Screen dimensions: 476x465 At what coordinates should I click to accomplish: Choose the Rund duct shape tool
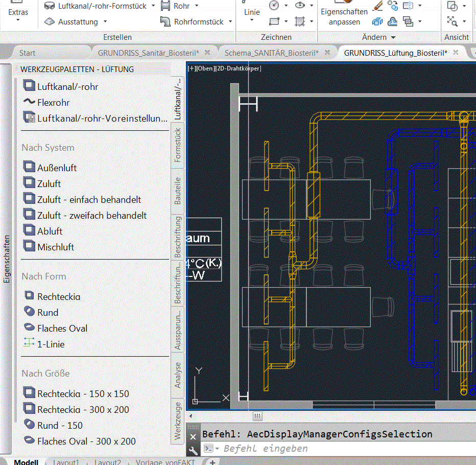49,312
